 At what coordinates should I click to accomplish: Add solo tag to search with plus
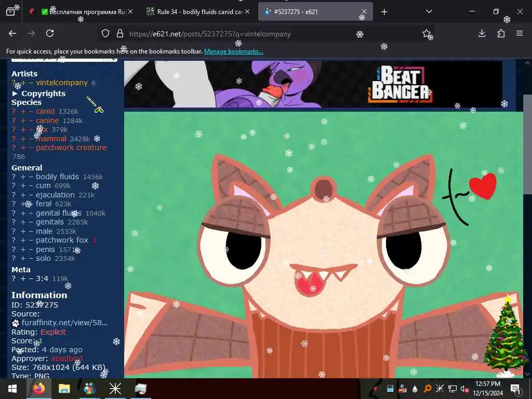(x=23, y=258)
